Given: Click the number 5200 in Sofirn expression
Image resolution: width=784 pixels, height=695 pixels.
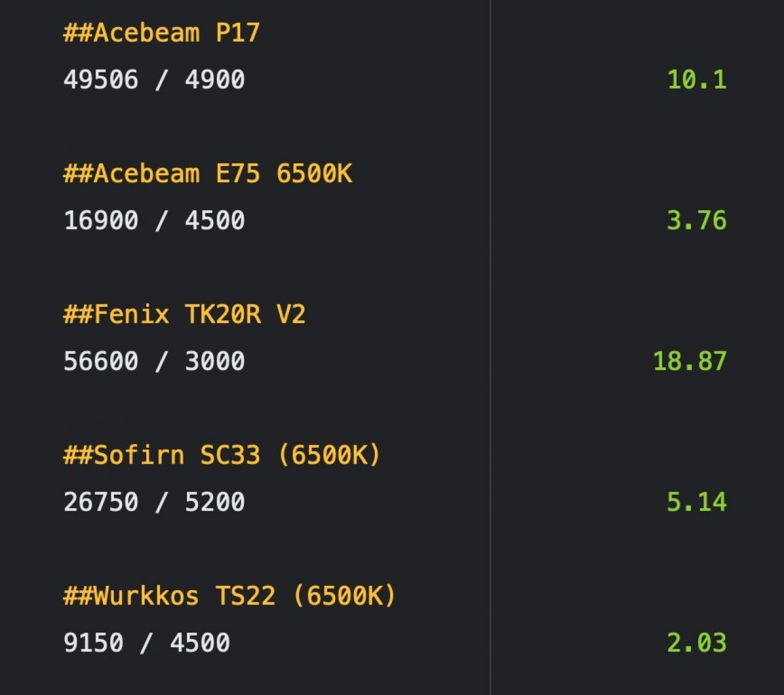Looking at the screenshot, I should [215, 502].
